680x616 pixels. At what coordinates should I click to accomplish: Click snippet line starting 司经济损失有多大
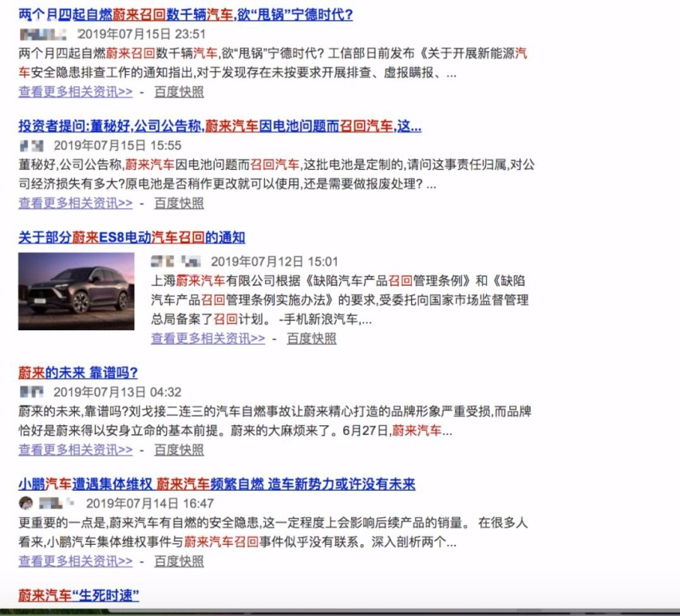coord(227,184)
